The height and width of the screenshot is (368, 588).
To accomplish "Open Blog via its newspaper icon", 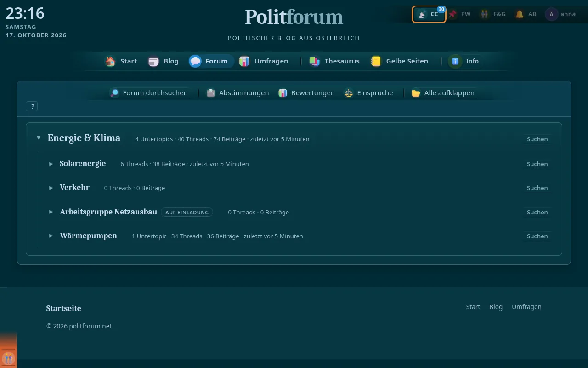I will (153, 61).
